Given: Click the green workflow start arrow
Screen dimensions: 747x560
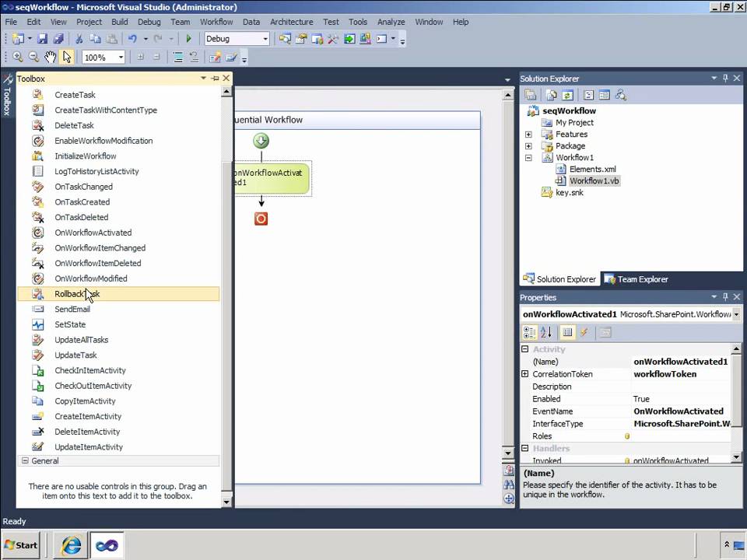Looking at the screenshot, I should [x=261, y=141].
